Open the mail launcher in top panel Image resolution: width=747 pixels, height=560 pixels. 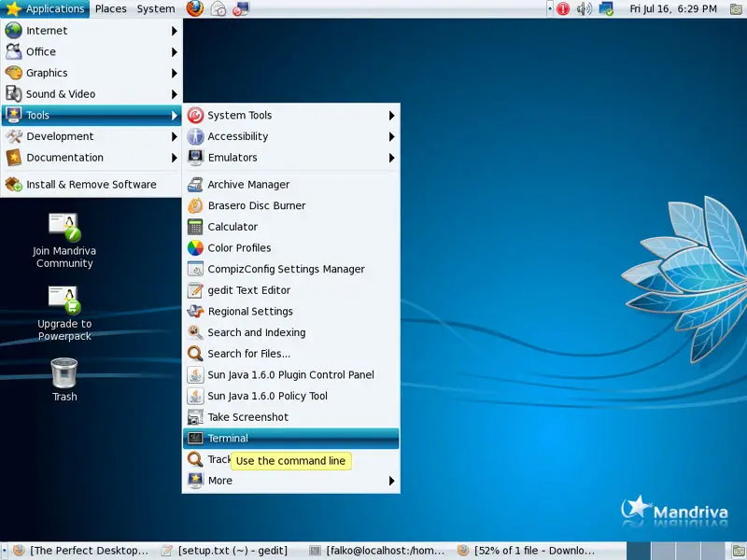218,8
